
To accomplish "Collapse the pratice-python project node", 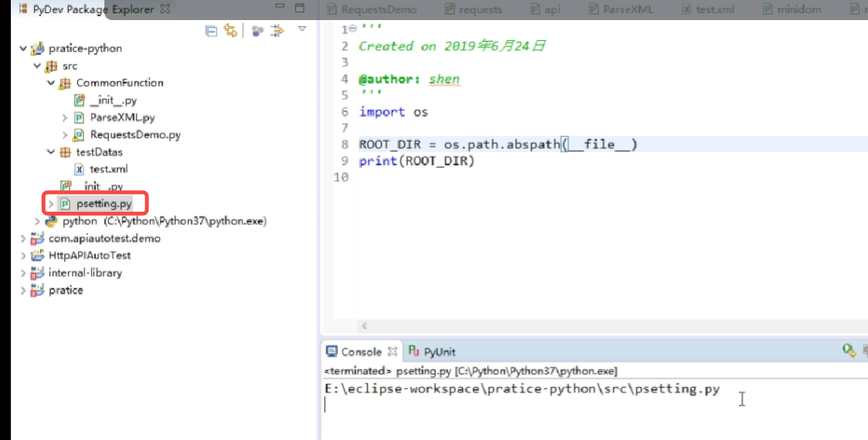I will coord(23,49).
